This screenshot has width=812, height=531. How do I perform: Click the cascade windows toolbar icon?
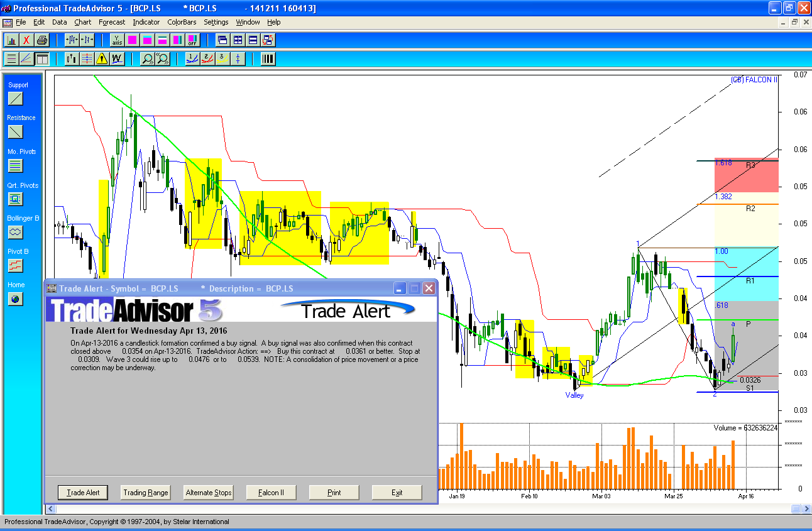(222, 40)
